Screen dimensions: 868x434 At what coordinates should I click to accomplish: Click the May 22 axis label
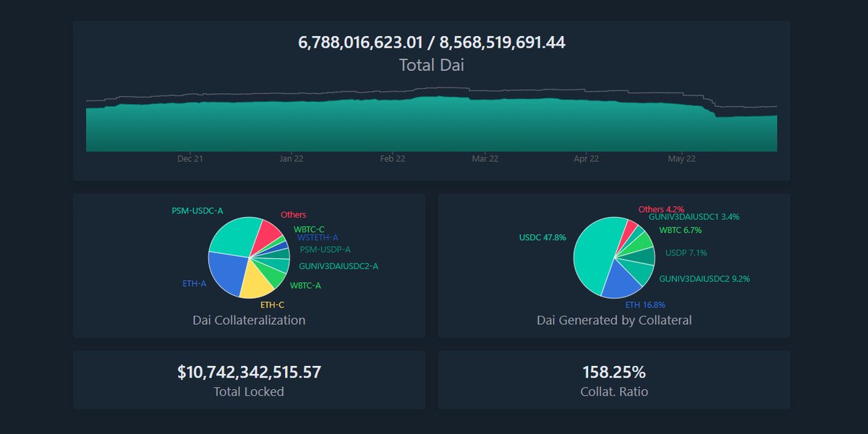pos(683,158)
